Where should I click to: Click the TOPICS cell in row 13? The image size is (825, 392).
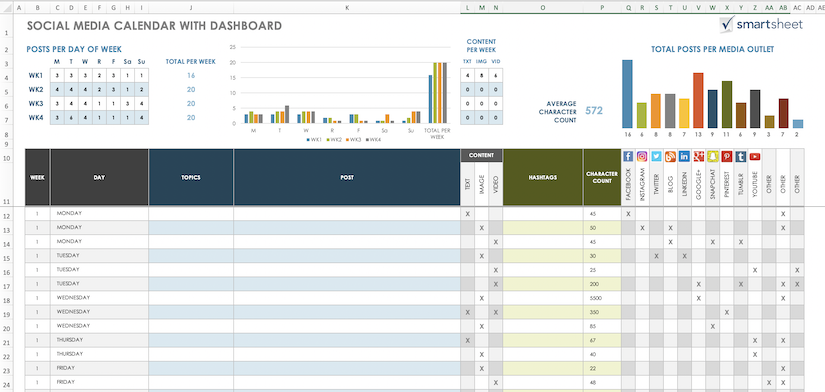191,228
